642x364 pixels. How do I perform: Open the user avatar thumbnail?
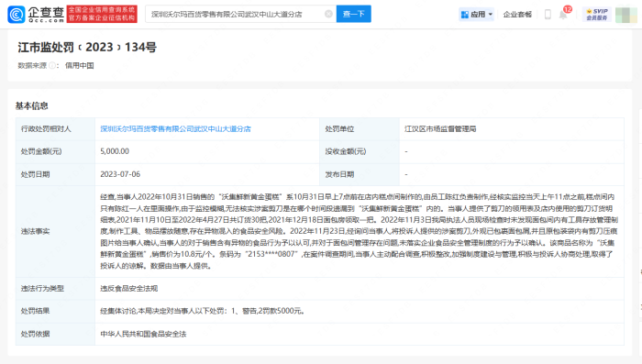625,15
